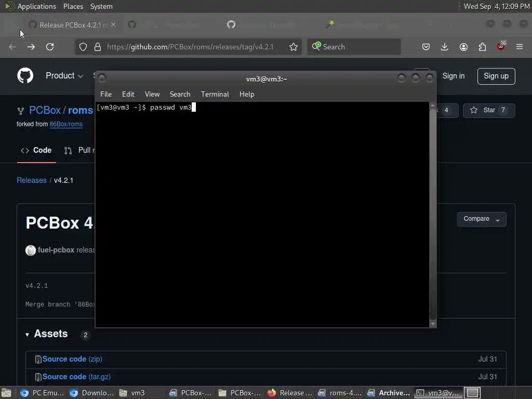Go to the GitHub home logo

pos(25,75)
